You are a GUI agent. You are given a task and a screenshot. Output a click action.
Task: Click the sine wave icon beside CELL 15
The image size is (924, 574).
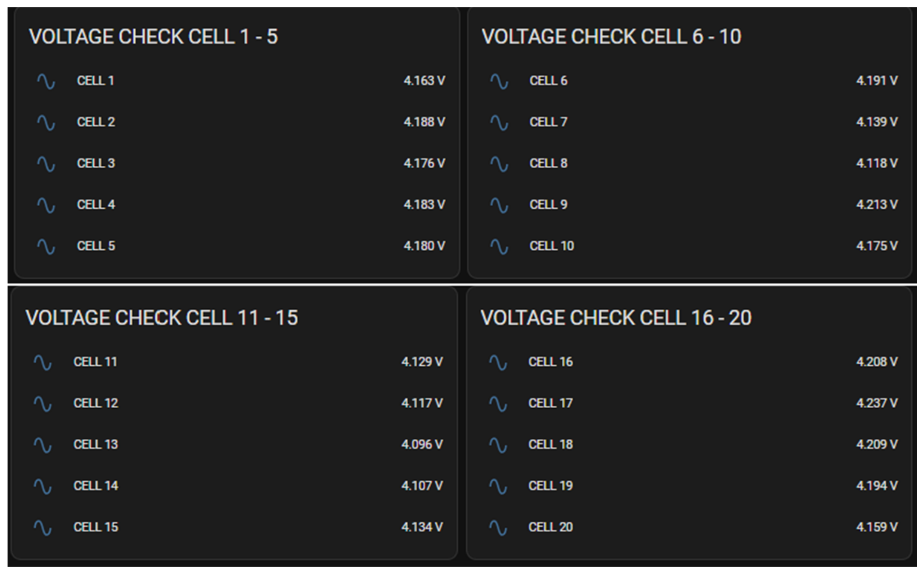coord(43,528)
